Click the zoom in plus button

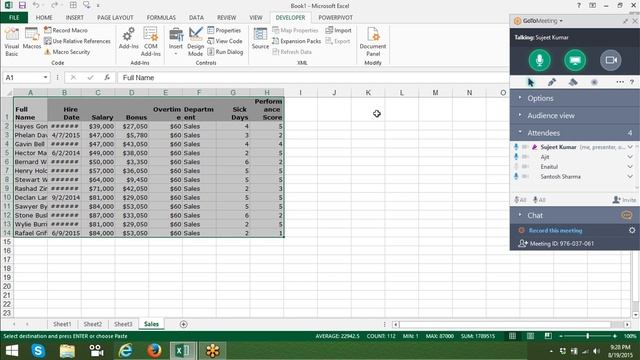point(615,336)
